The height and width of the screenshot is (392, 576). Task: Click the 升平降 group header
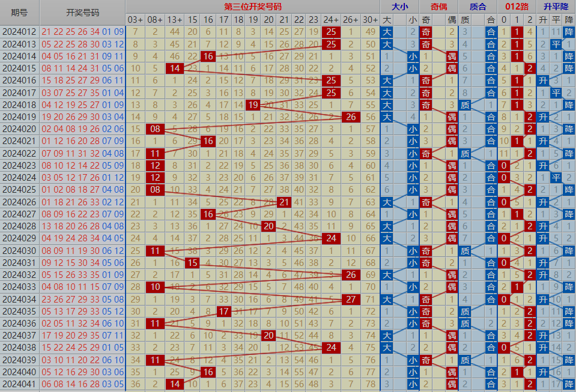(556, 7)
